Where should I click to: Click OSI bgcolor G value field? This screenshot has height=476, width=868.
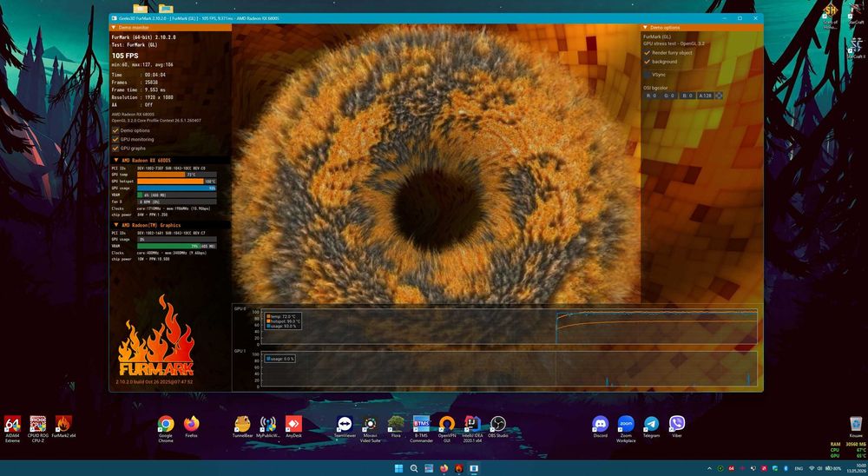668,96
